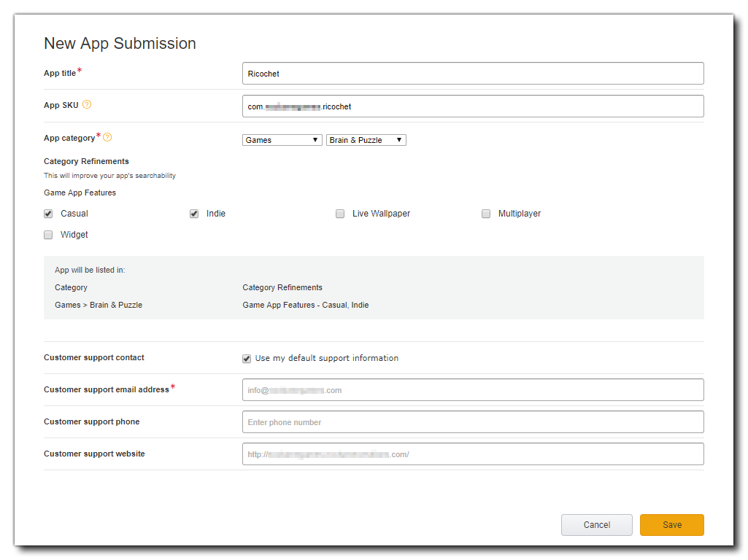Click the App category help icon
The width and height of the screenshot is (748, 560).
107,137
